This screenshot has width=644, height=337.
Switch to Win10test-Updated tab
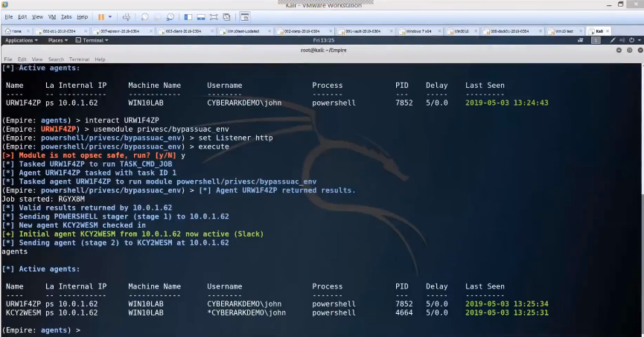click(243, 31)
